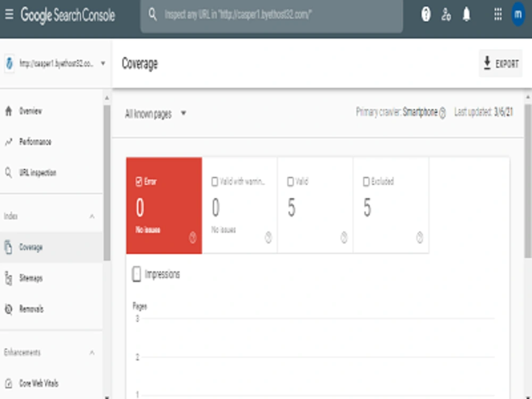Click the Sitemaps icon in sidebar
532x399 pixels.
[9, 278]
